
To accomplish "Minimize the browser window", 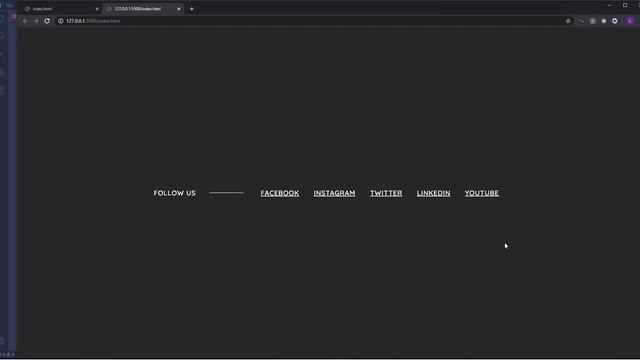I will (x=609, y=5).
